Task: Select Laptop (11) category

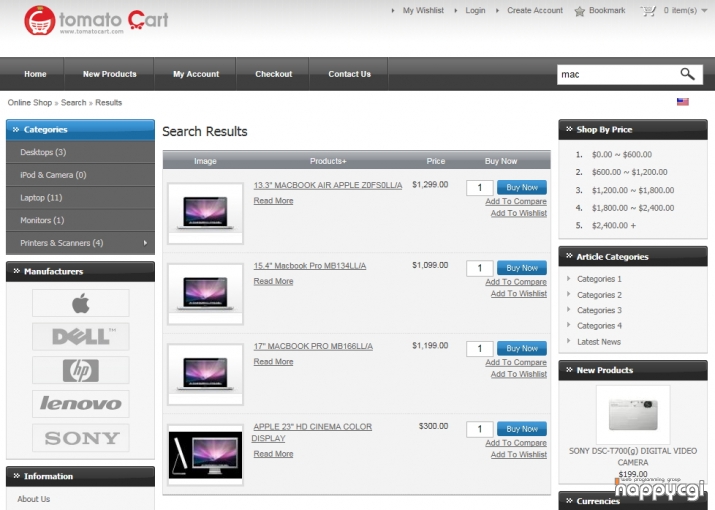Action: 80,198
